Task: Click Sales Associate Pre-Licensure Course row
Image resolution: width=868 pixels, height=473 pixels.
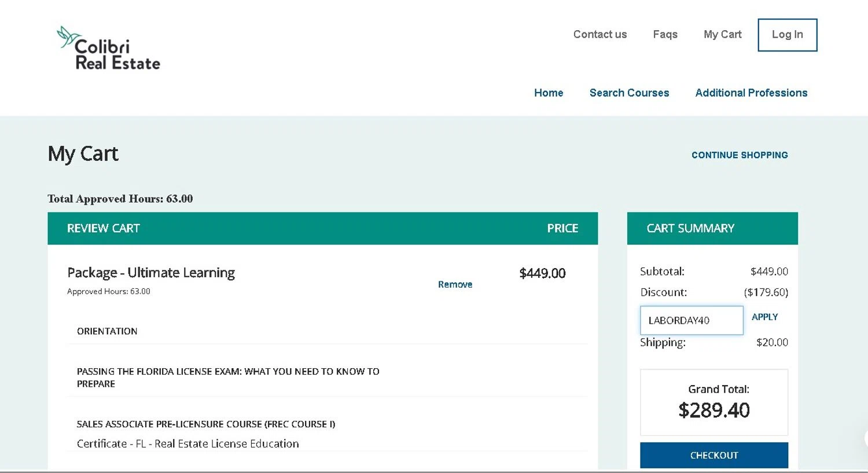Action: coord(205,424)
